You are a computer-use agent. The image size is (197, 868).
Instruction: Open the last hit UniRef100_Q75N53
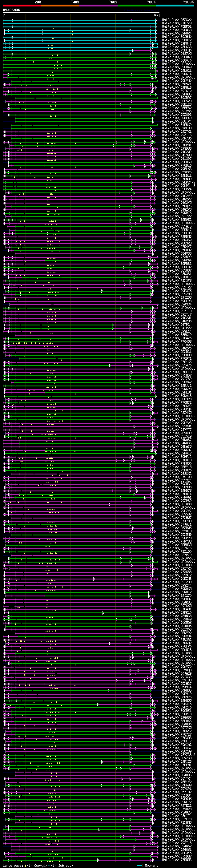click(x=177, y=860)
